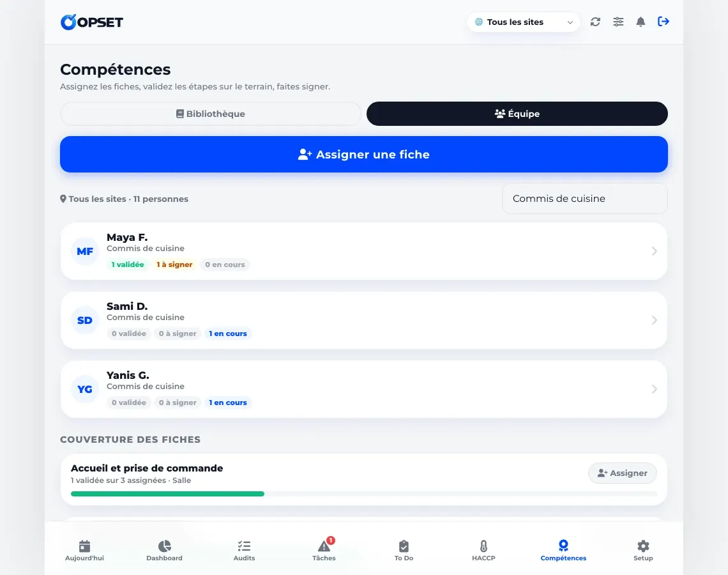Open Tâches with the alert badge
This screenshot has width=728, height=575.
pyautogui.click(x=324, y=551)
